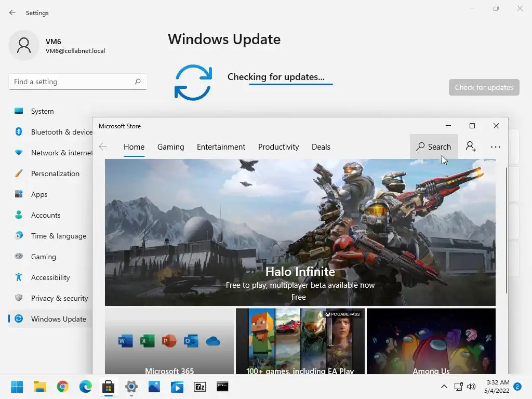This screenshot has width=532, height=399.
Task: Open File Explorer from taskbar
Action: point(39,387)
